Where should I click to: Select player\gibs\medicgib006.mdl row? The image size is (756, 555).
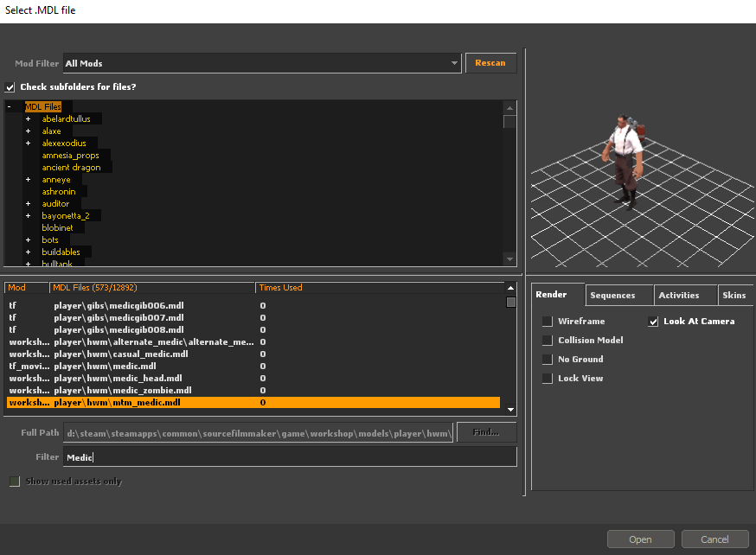click(253, 305)
